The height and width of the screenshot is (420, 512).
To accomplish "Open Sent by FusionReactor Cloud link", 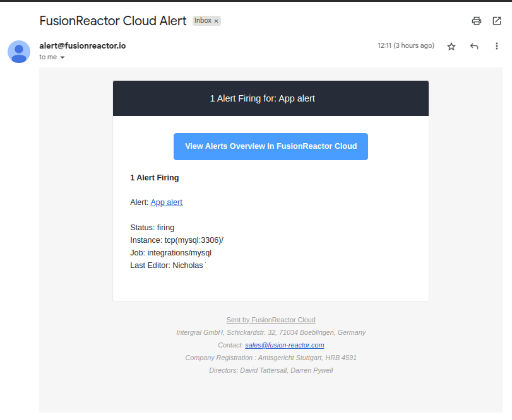I will [x=271, y=320].
